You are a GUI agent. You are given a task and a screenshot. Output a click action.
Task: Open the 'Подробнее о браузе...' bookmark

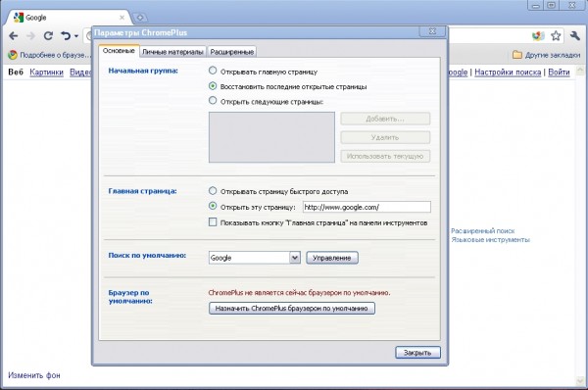(x=49, y=55)
